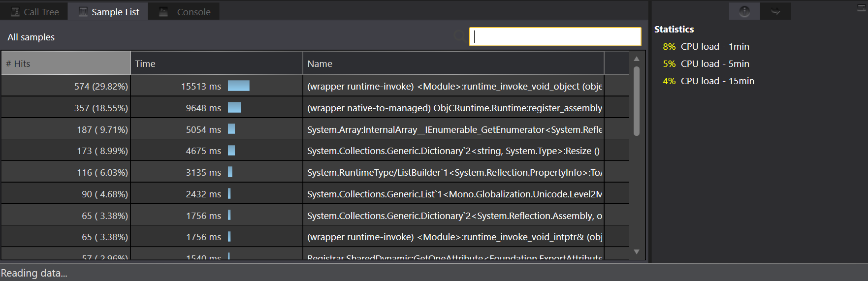Click the vertical scrollbar thumb of the list
The height and width of the screenshot is (281, 868).
point(637,101)
